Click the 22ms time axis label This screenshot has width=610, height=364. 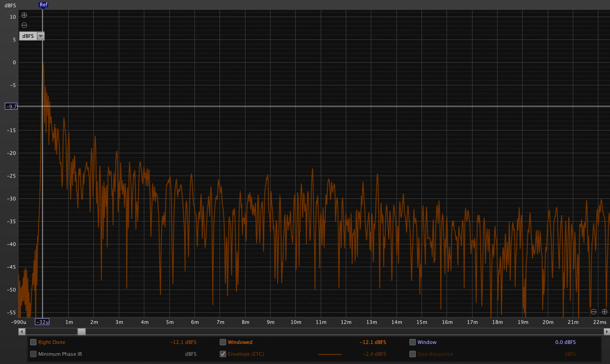600,322
